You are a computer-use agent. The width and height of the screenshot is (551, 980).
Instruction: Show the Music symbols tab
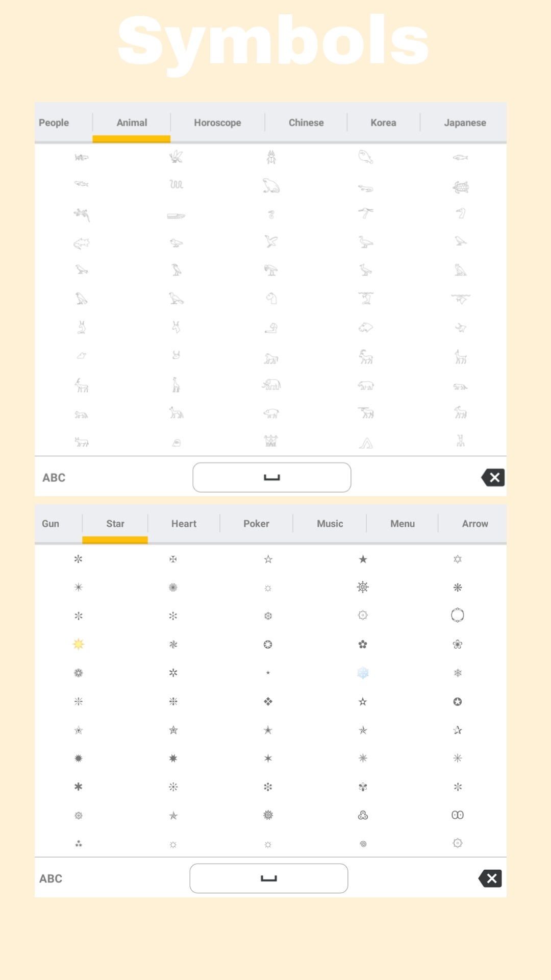click(330, 524)
